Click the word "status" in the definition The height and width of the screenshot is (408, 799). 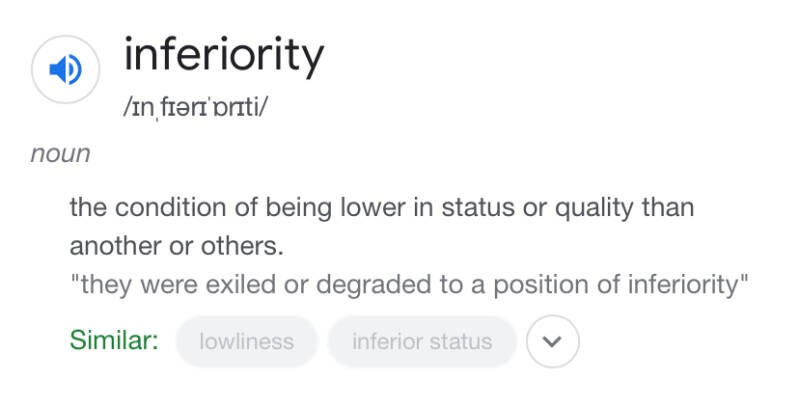(472, 208)
